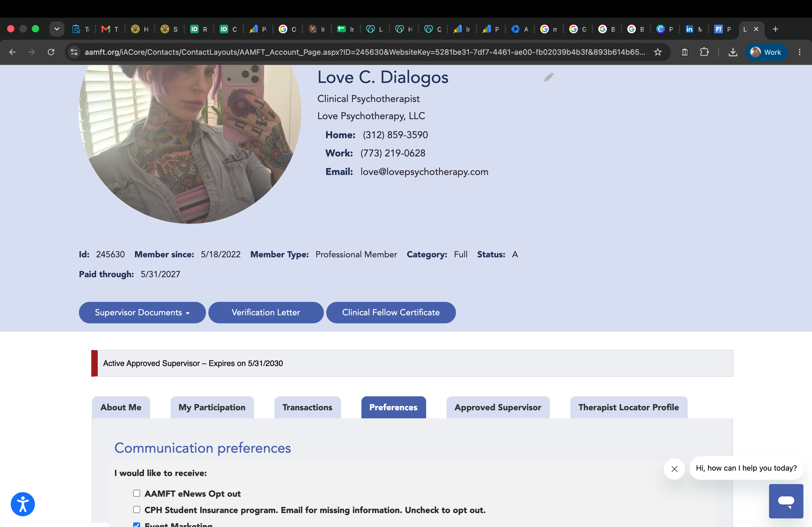Open Chrome three-dot menu
Screen dimensions: 812x527
coord(799,52)
